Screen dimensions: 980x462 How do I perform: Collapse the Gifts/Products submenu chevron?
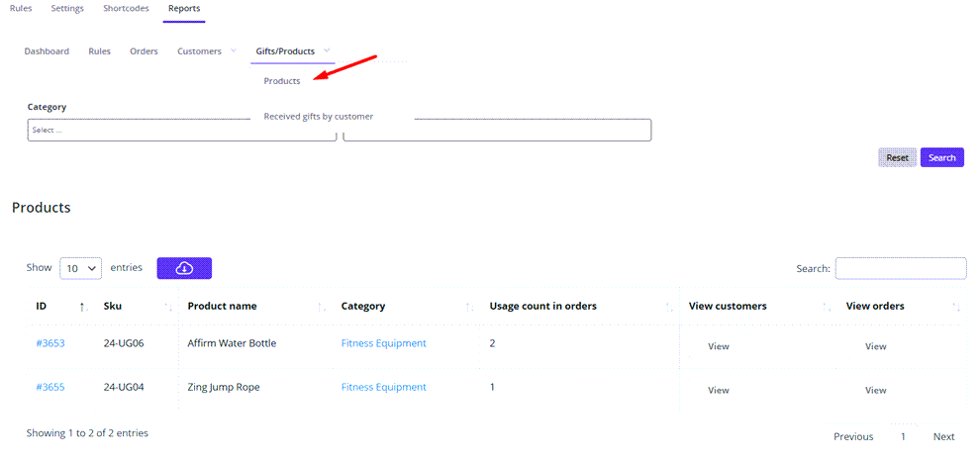click(x=327, y=50)
